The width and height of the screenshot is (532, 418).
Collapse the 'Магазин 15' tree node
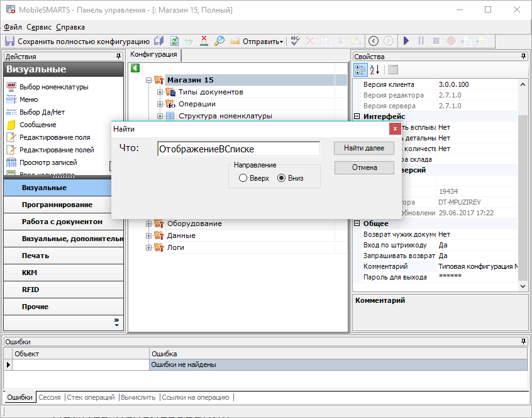coord(148,80)
